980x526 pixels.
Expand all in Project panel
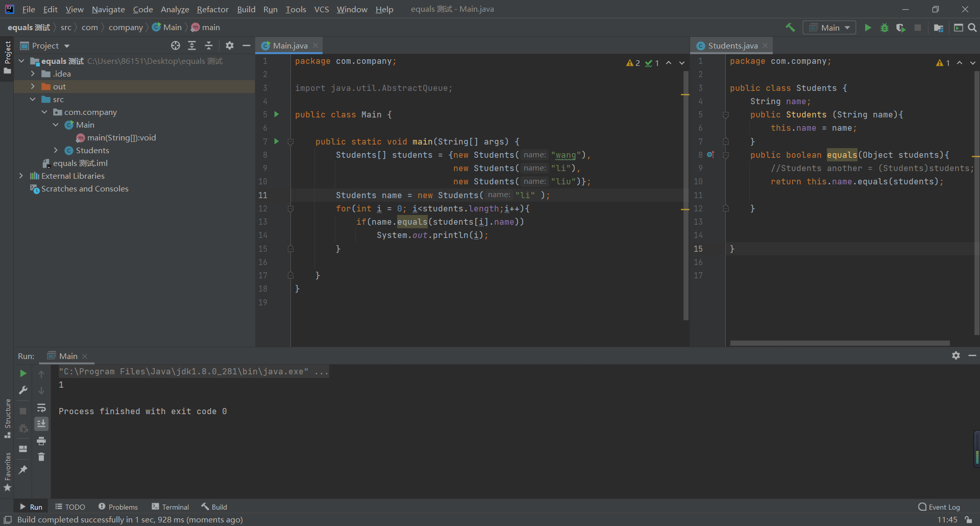click(192, 45)
